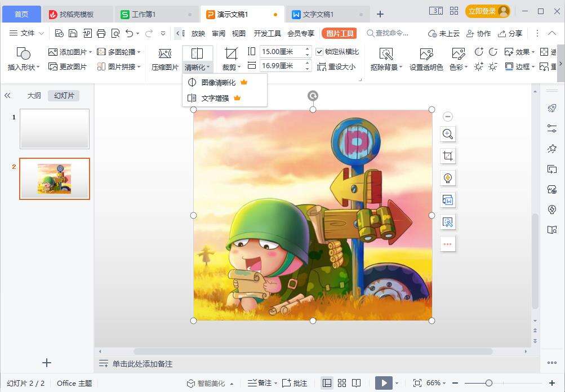The image size is (565, 392).
Task: Click the floating zoom-in magnifier beside image
Action: (448, 134)
